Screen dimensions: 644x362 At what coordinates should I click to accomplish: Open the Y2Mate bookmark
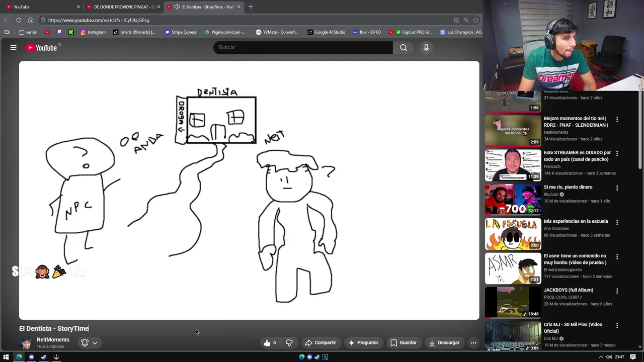[x=277, y=32]
